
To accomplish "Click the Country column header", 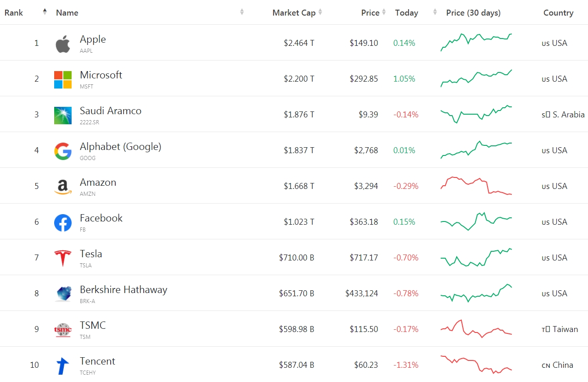I will click(558, 13).
